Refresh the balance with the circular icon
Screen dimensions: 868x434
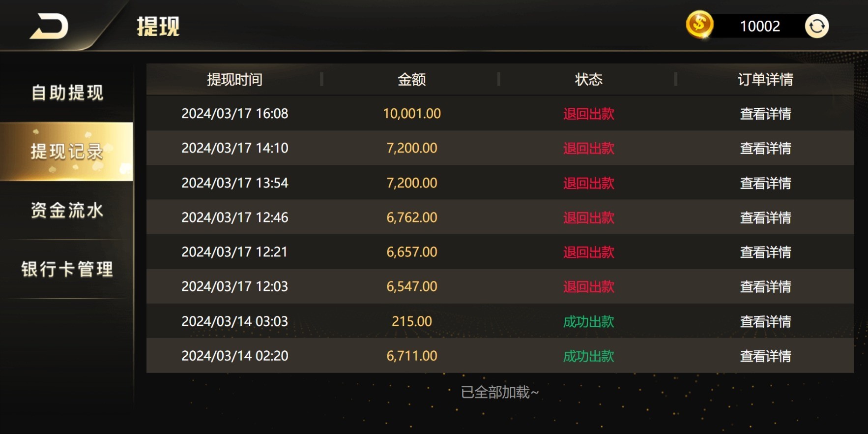coord(816,26)
